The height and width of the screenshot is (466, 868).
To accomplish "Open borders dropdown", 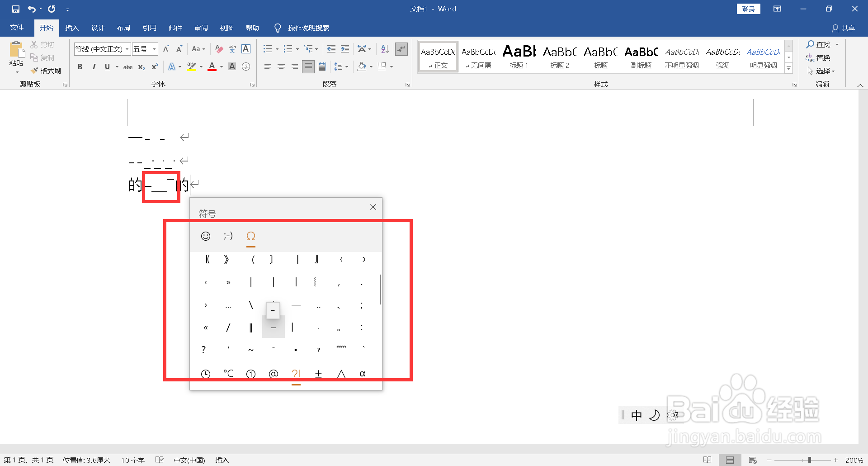I will [x=392, y=67].
